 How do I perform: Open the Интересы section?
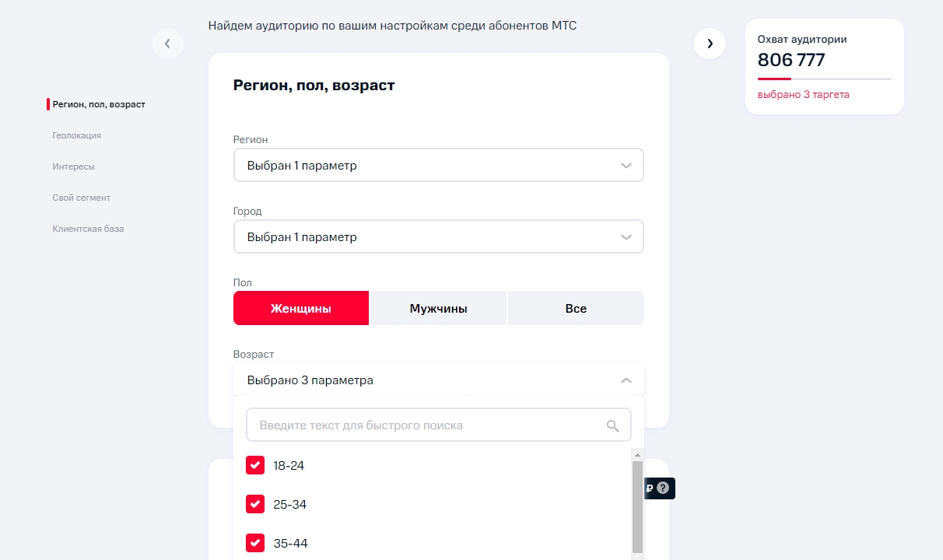(x=73, y=166)
